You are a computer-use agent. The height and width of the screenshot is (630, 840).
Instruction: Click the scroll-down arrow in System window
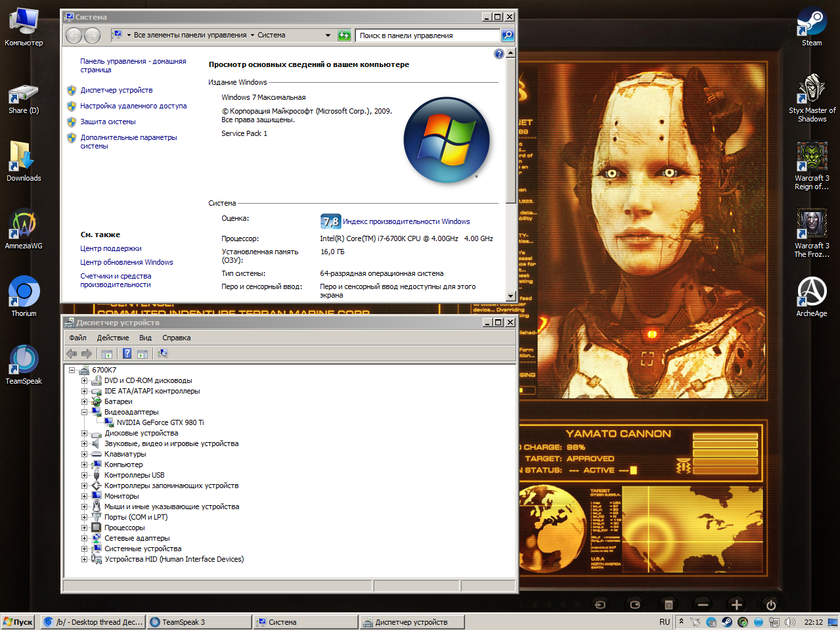click(511, 296)
